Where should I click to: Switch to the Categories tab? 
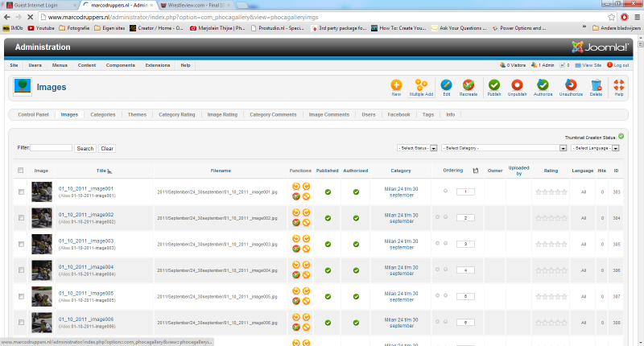(102, 115)
